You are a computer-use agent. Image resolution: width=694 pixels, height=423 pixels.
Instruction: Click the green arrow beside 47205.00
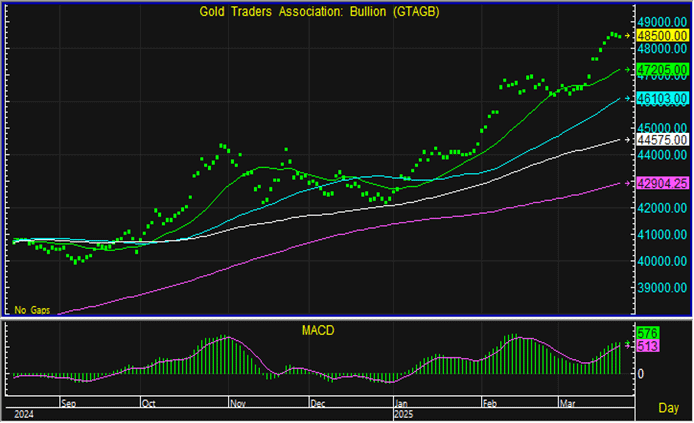click(629, 69)
